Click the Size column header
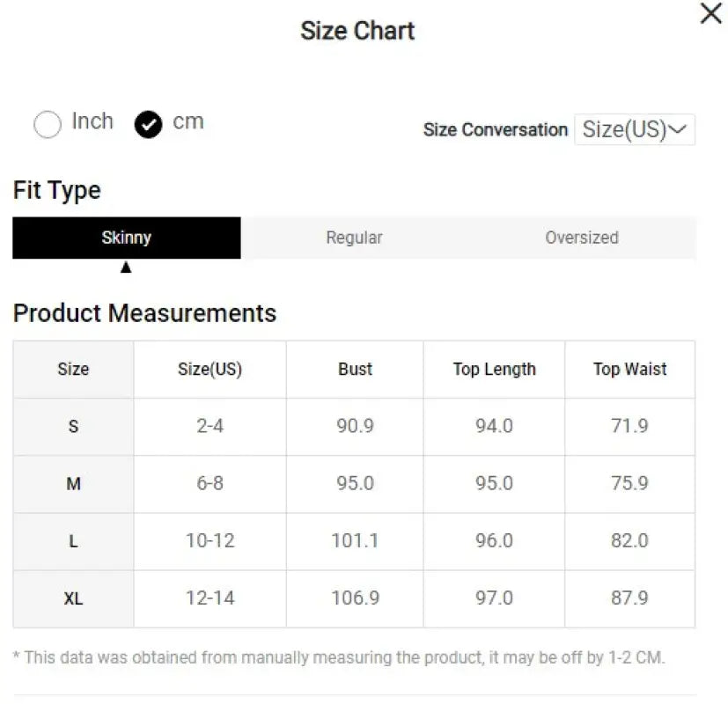Image resolution: width=728 pixels, height=704 pixels. point(73,370)
